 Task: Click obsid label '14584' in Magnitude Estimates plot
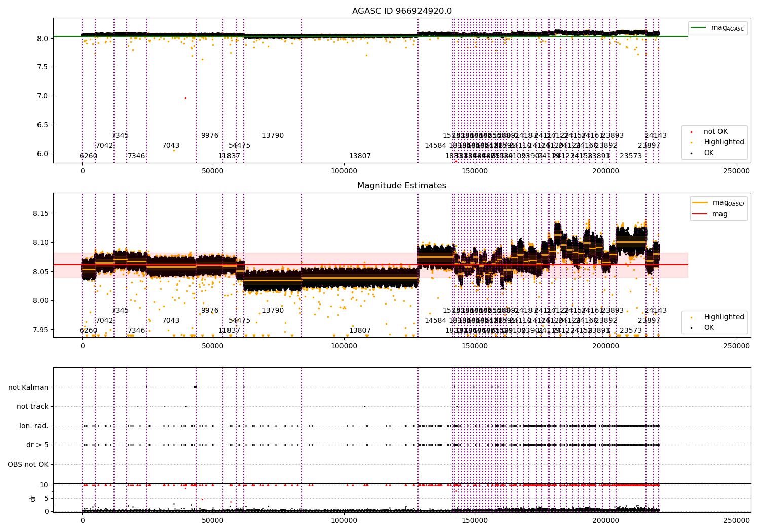[436, 321]
